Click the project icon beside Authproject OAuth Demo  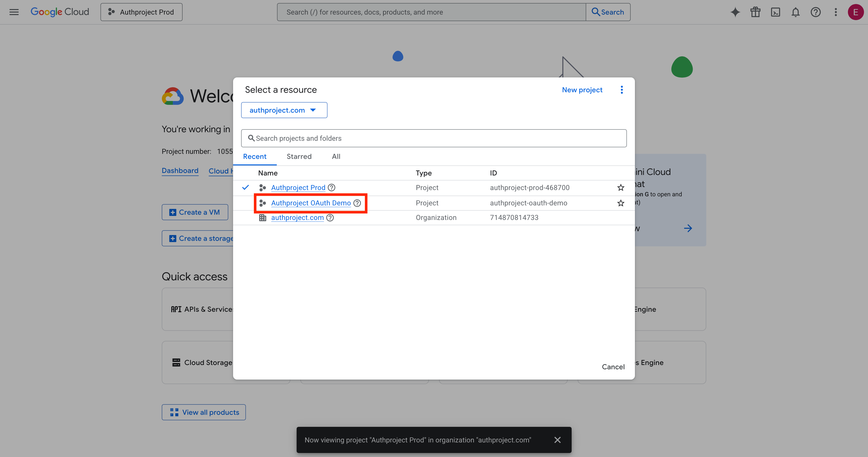(x=262, y=203)
